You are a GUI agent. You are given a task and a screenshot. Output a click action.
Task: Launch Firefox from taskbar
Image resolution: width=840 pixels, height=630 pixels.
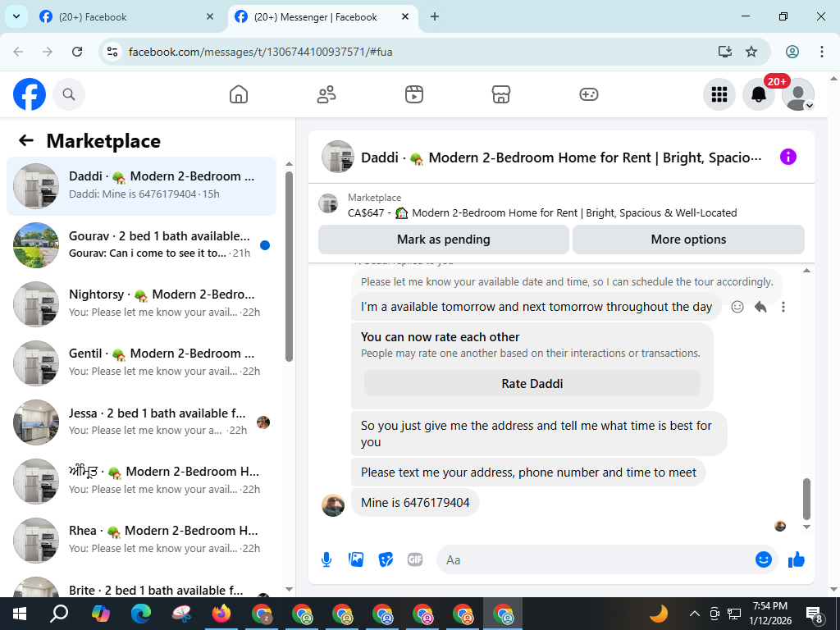(x=221, y=614)
